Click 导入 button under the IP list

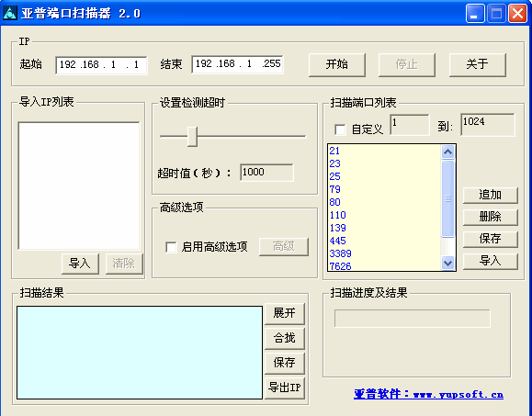(x=80, y=264)
